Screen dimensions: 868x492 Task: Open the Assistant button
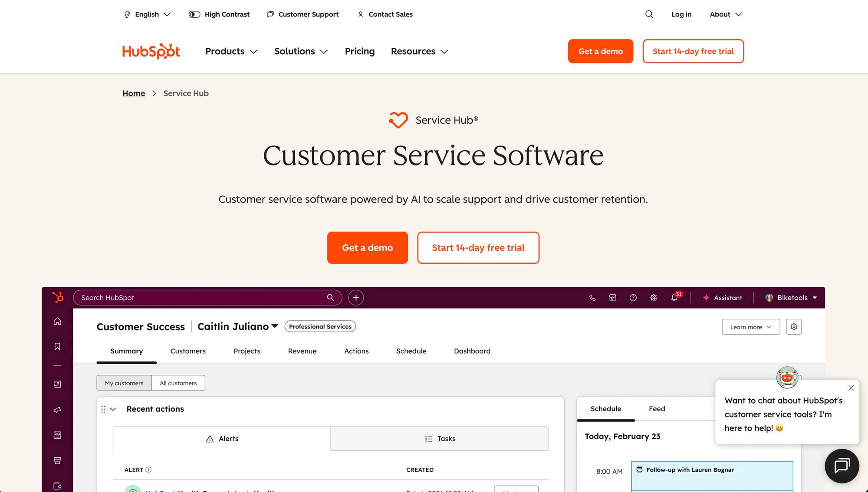pos(722,298)
